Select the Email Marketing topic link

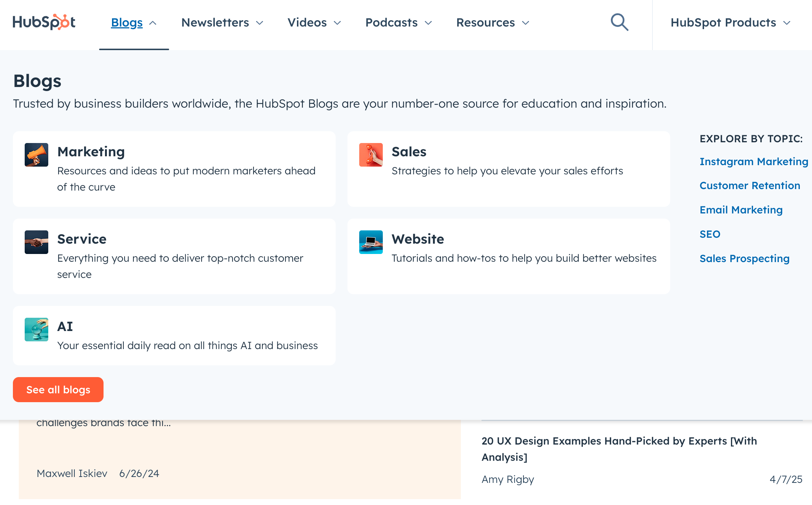pos(741,210)
